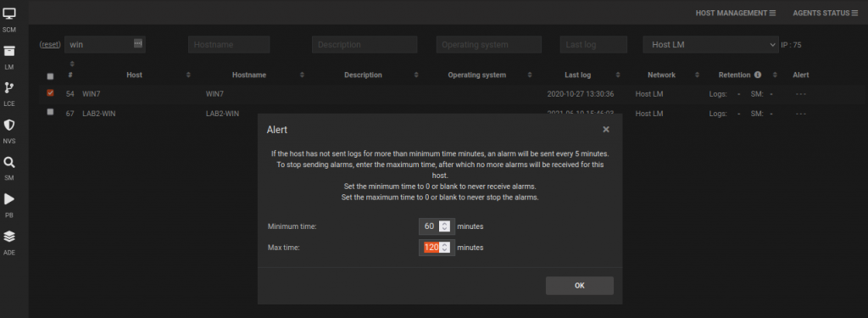Click sort arrows right after Network header
Viewport: 868px width, 318px height.
pos(697,75)
